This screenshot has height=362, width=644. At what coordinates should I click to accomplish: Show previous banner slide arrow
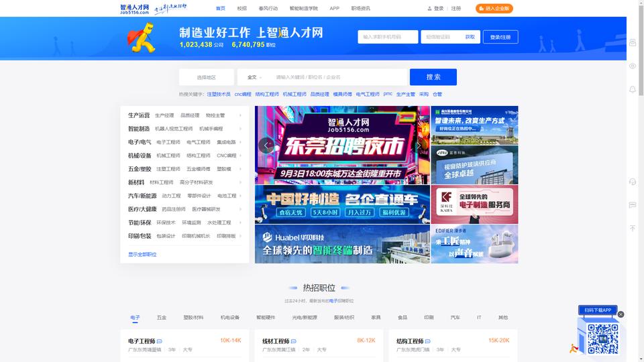click(x=266, y=145)
